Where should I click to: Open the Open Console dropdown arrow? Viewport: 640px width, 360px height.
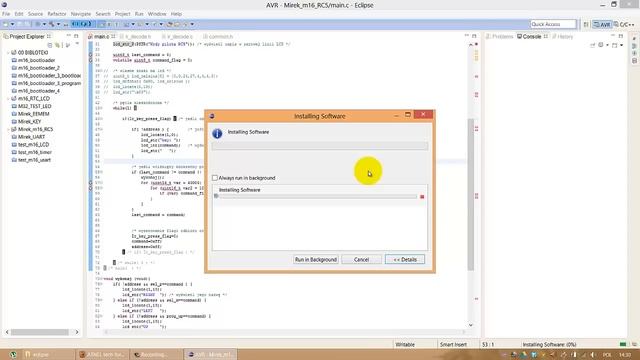click(621, 45)
